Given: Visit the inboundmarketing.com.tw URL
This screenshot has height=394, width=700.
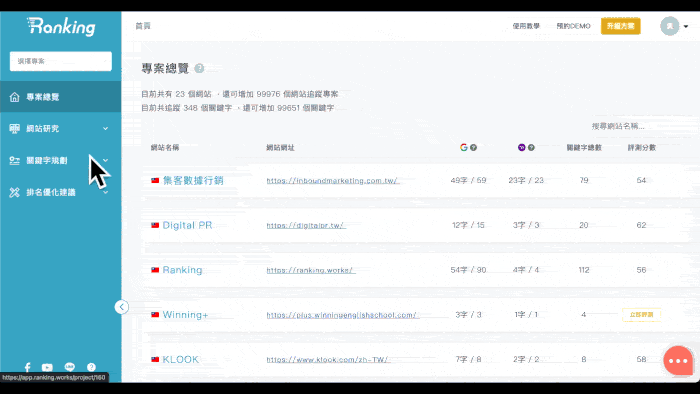Looking at the screenshot, I should point(332,180).
